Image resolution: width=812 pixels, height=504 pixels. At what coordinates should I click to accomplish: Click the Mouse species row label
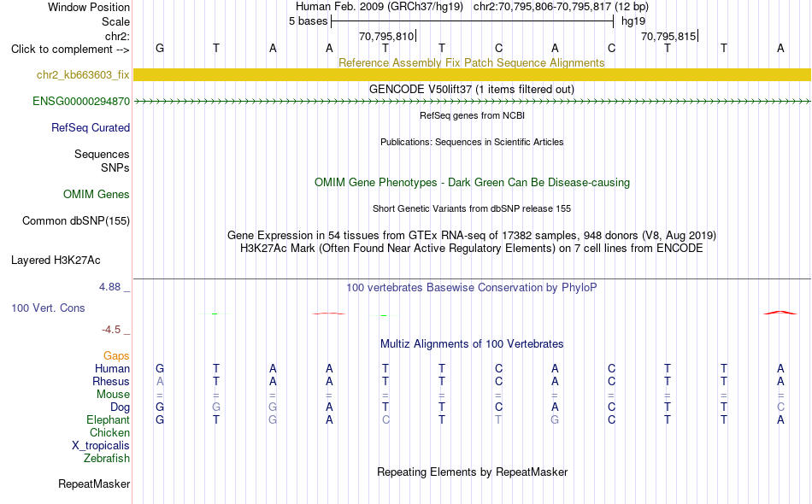pyautogui.click(x=113, y=395)
